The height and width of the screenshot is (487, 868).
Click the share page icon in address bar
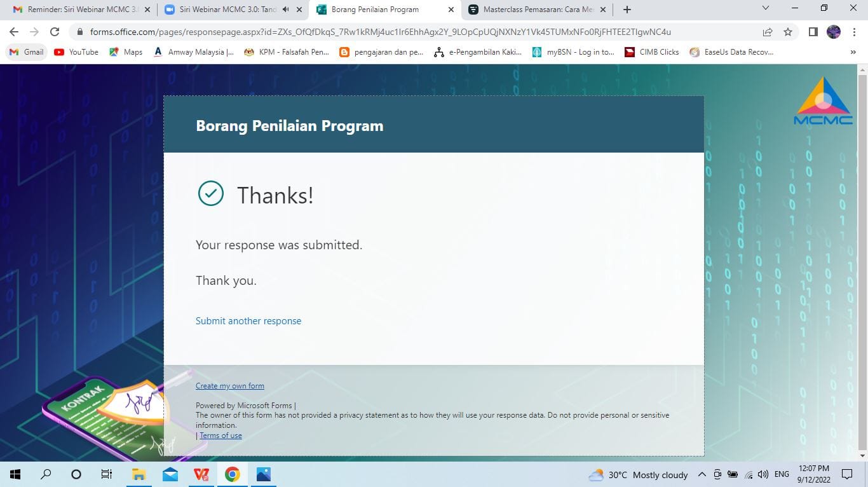(768, 32)
